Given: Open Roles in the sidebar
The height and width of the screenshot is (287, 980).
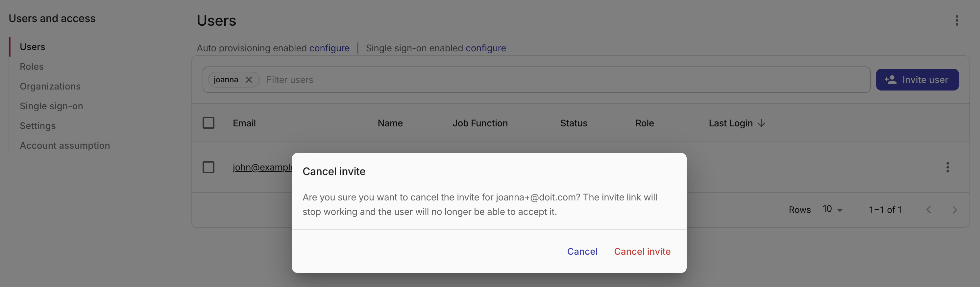Looking at the screenshot, I should click(x=32, y=66).
